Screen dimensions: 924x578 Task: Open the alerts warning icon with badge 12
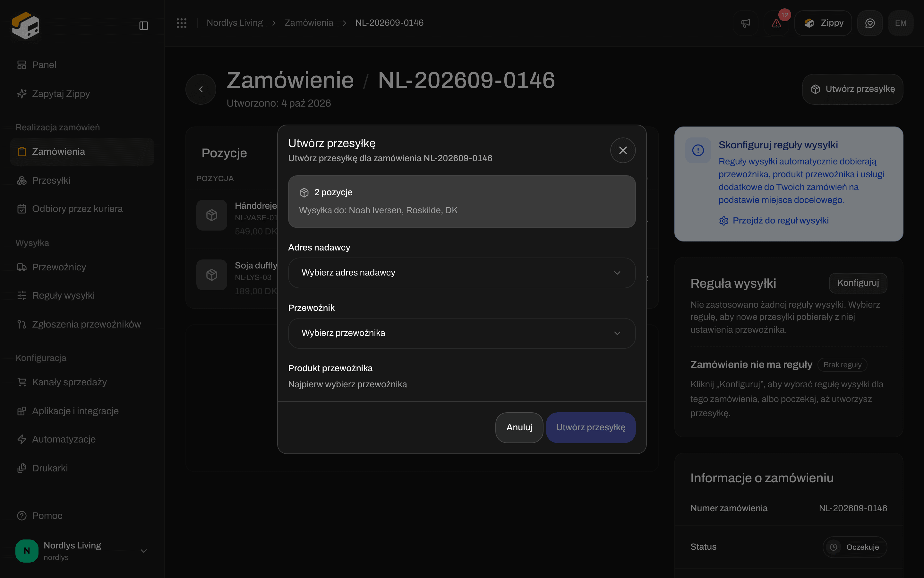click(x=776, y=23)
